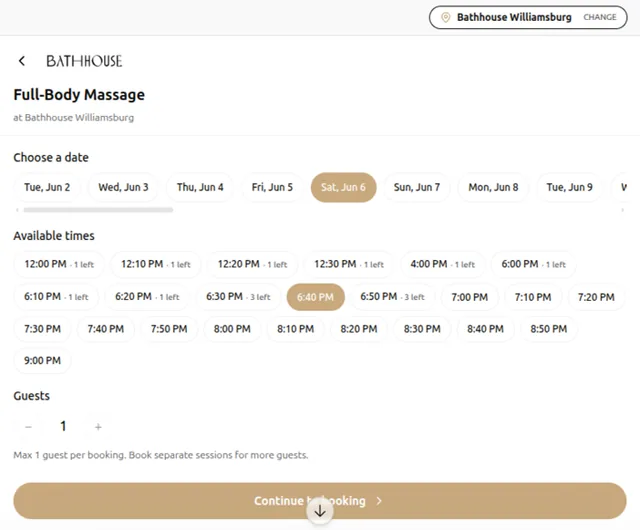
Task: Click the date list horizontal scrollbar
Action: point(98,210)
